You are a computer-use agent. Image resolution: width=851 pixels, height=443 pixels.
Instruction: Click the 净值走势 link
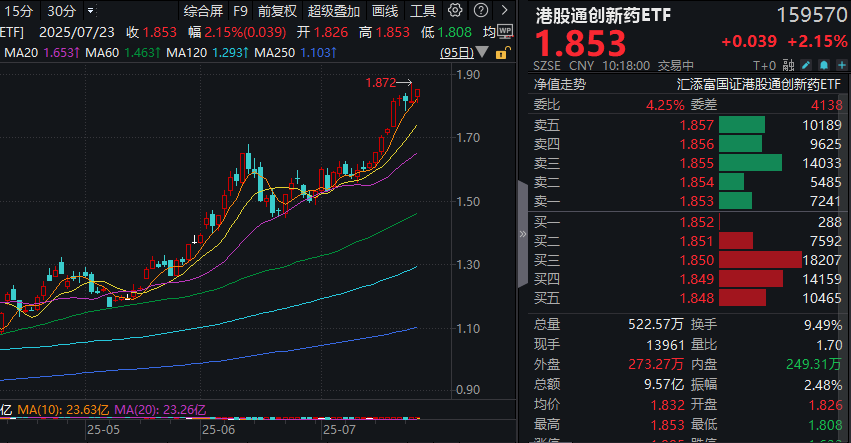pyautogui.click(x=559, y=85)
